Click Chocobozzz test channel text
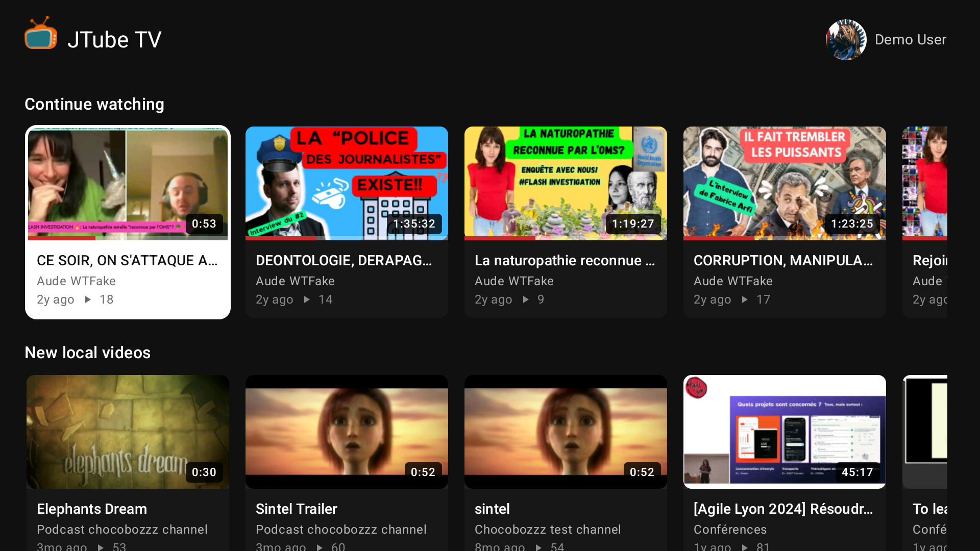Screen dimensions: 980x551 548,530
